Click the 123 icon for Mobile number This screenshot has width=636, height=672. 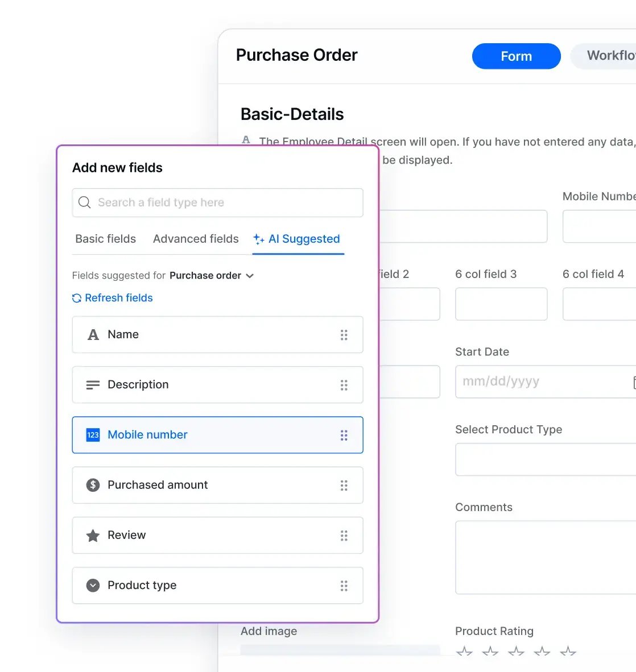(x=93, y=435)
